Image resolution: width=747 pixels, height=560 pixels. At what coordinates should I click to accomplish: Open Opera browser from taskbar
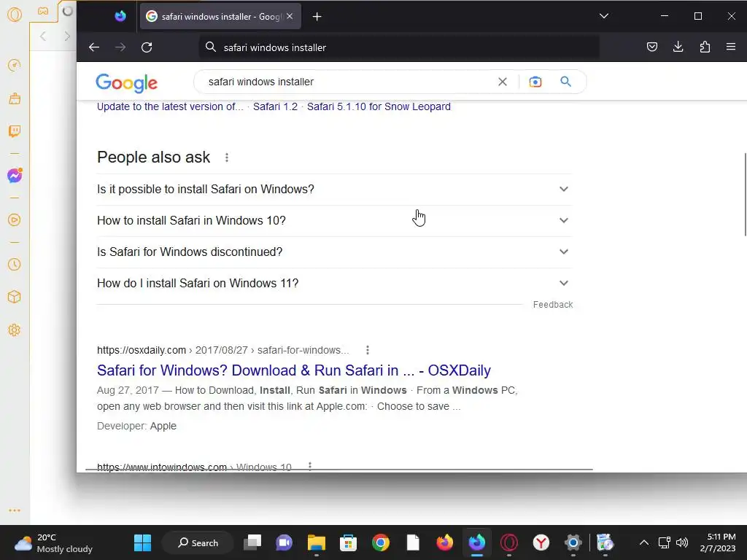[508, 542]
